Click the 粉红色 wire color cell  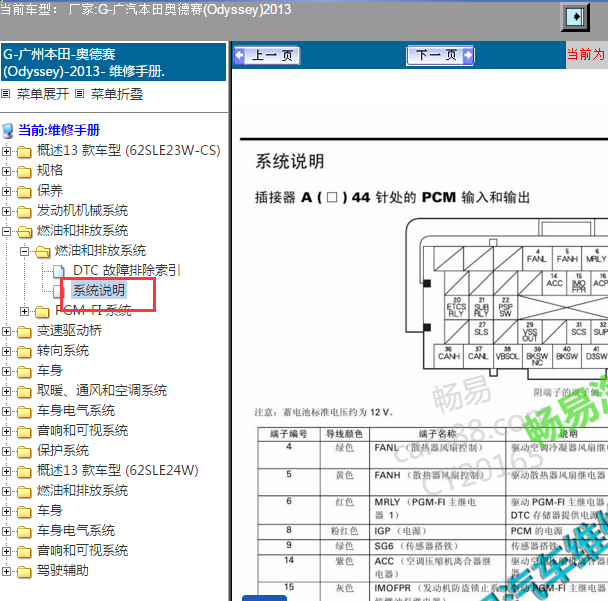point(345,532)
